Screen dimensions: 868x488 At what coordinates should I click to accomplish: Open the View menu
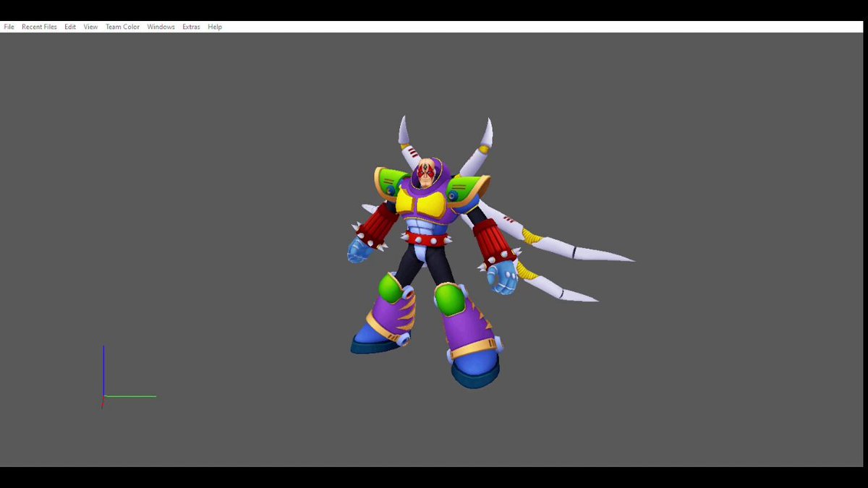pos(90,27)
